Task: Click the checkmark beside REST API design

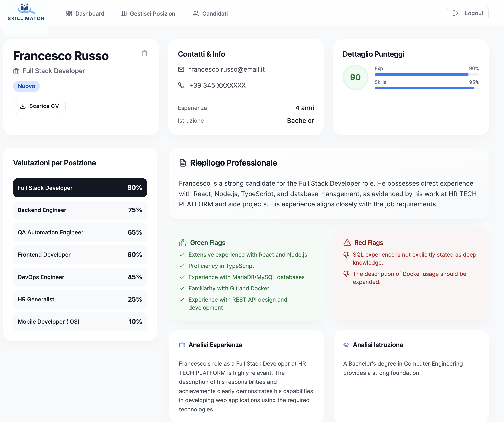Action: pos(182,300)
